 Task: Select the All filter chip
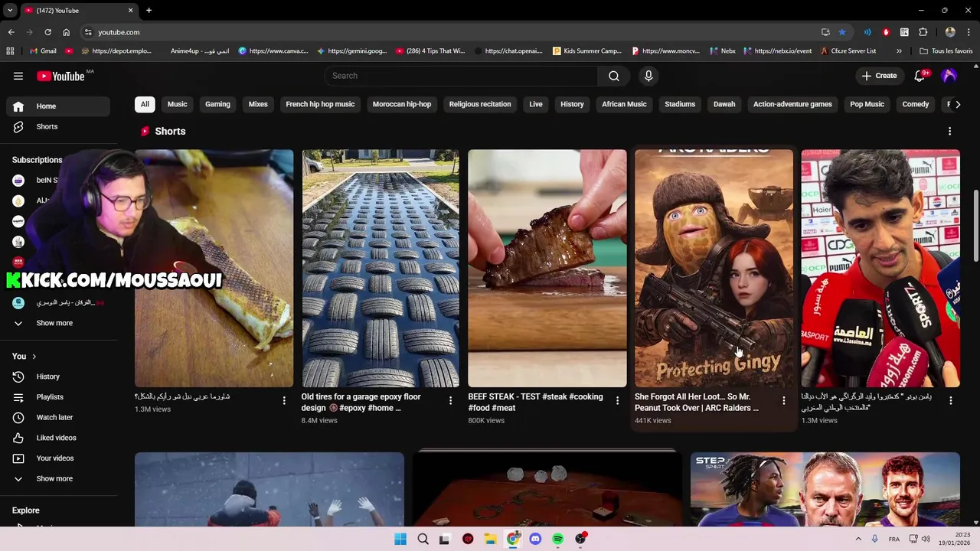point(145,104)
